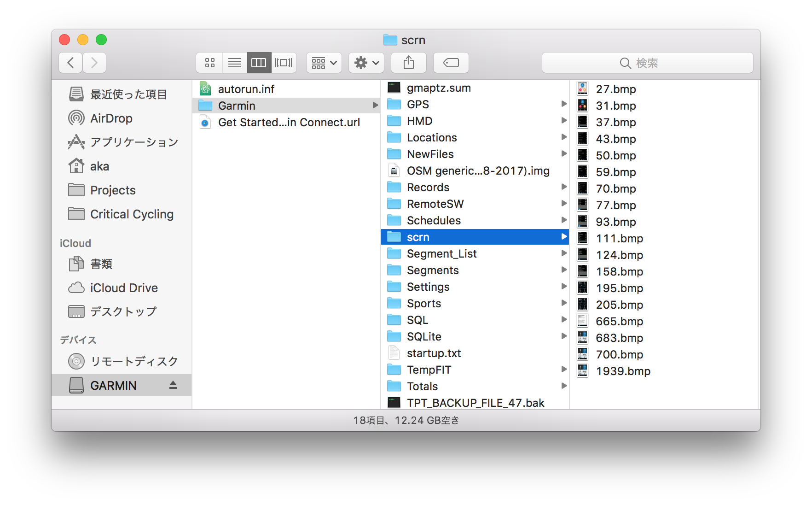The image size is (812, 505).
Task: Click the 検索 search field
Action: click(647, 63)
